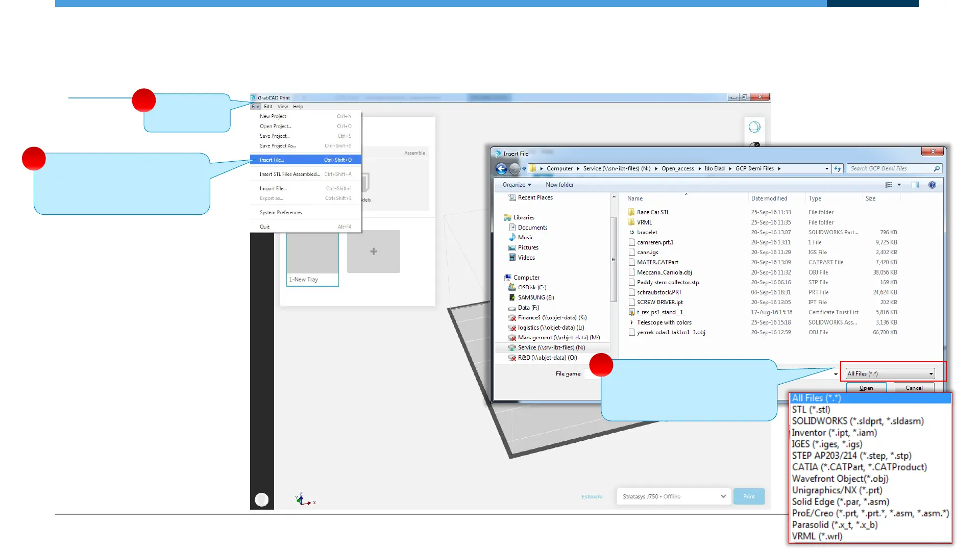Click the change view icon
Image resolution: width=980 pixels, height=551 pixels.
[x=889, y=185]
